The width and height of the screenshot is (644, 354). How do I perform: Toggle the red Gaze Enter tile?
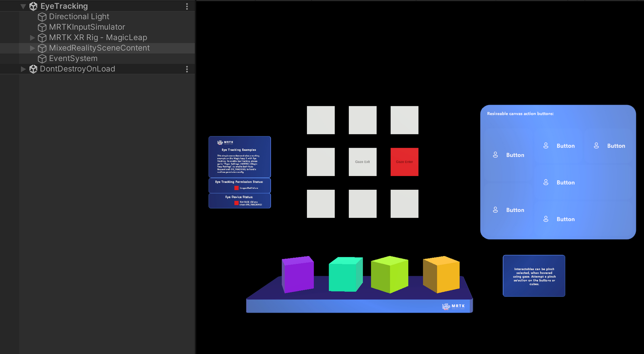point(404,162)
